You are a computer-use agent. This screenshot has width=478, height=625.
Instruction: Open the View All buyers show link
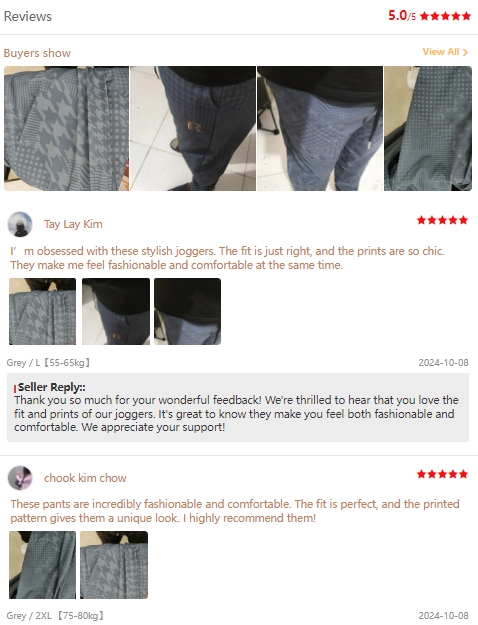(x=445, y=52)
